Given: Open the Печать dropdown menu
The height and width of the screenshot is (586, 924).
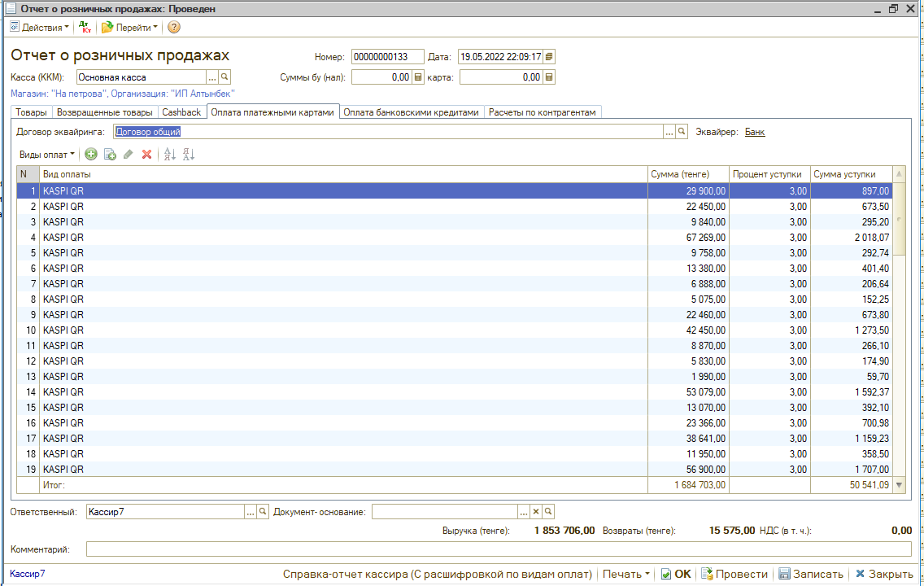Looking at the screenshot, I should (x=625, y=574).
